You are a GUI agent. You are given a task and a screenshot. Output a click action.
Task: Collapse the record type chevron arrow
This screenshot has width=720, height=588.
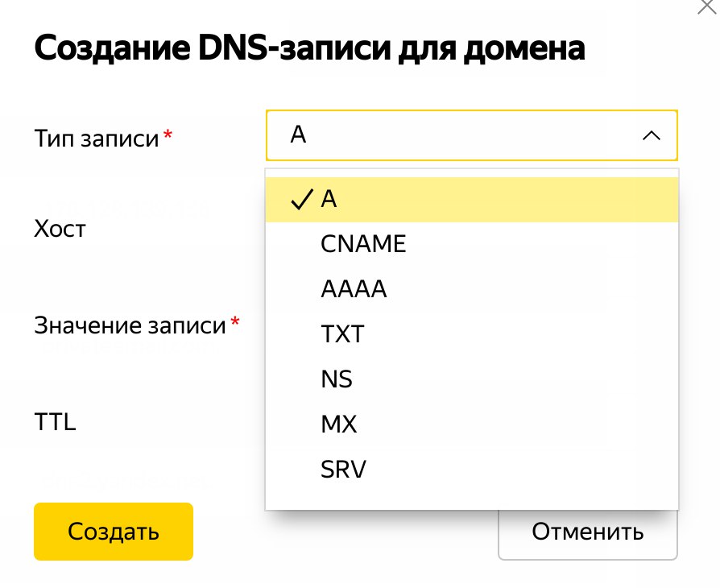pos(651,135)
